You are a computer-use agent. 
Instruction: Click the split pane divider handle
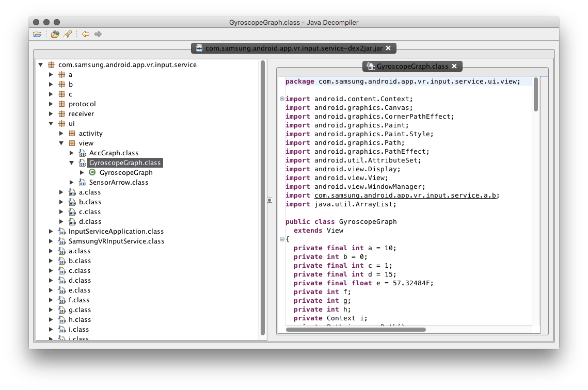coord(269,200)
